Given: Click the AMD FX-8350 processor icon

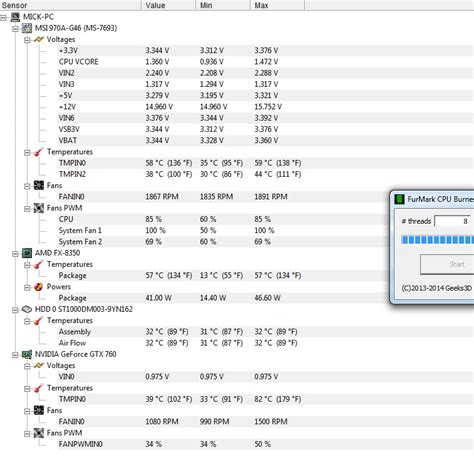Looking at the screenshot, I should coord(27,253).
